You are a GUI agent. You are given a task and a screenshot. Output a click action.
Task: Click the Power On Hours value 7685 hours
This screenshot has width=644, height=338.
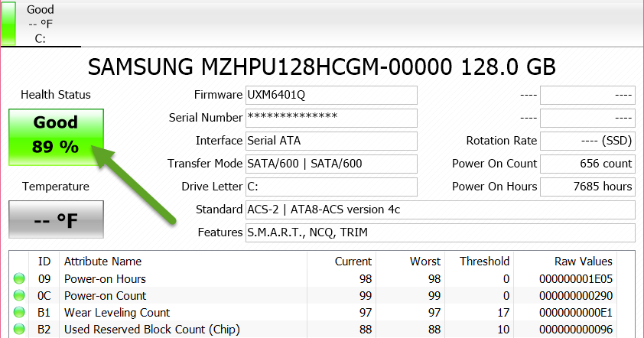[x=587, y=187]
